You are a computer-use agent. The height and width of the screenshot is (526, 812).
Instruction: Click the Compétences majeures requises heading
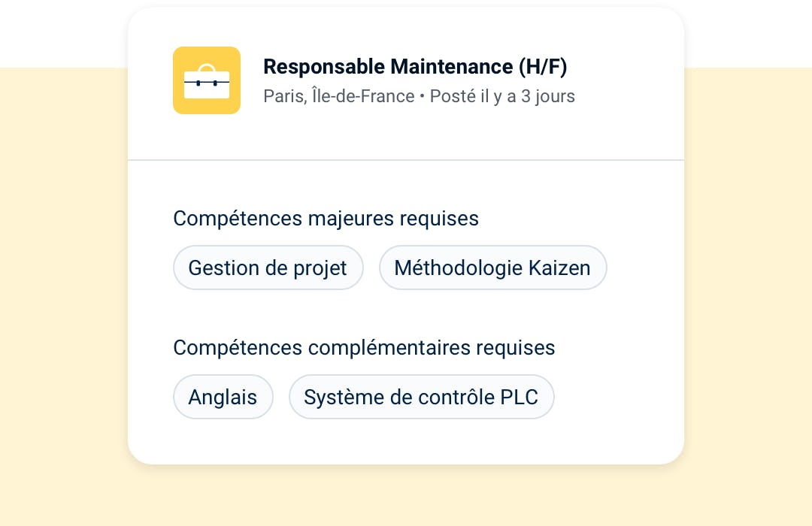coord(326,219)
